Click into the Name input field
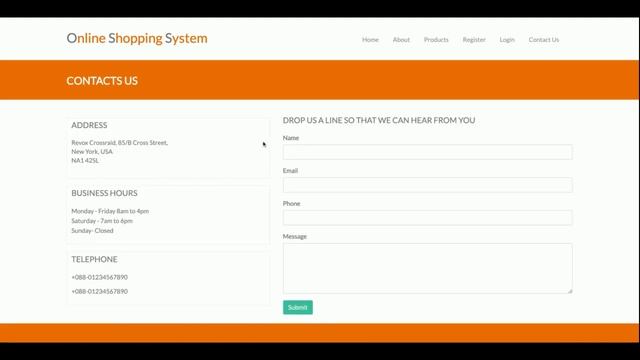The height and width of the screenshot is (360, 640). pos(427,152)
